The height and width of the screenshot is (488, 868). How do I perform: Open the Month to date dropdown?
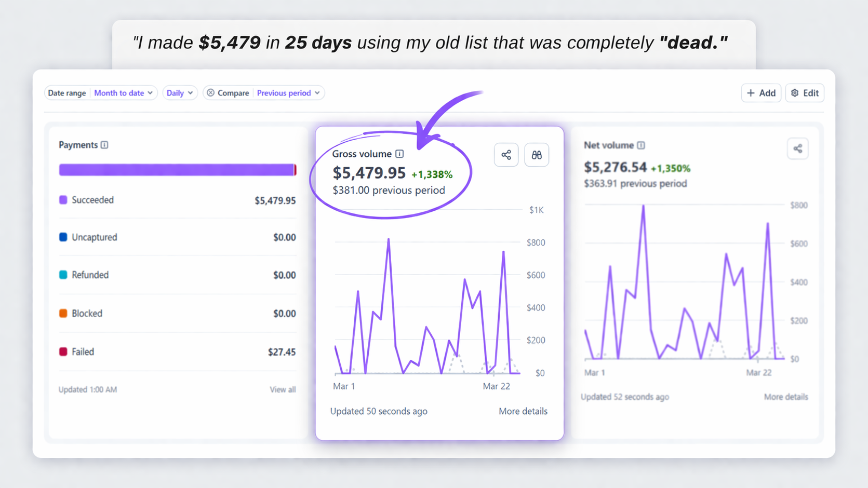(x=124, y=93)
